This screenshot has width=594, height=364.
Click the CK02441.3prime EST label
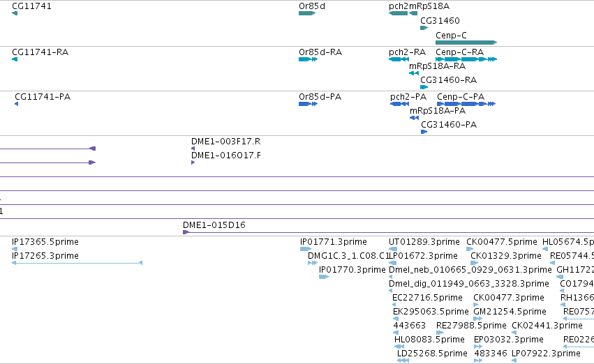[x=547, y=326]
